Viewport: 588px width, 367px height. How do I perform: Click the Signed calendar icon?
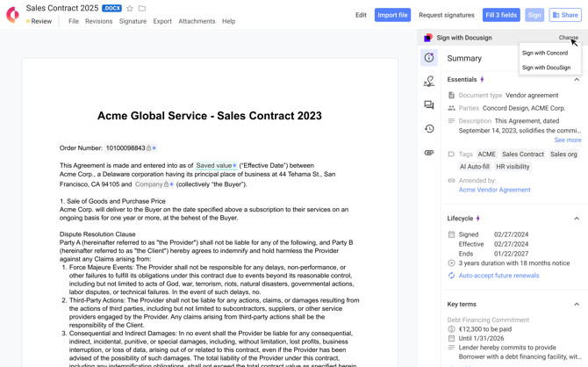coord(451,234)
